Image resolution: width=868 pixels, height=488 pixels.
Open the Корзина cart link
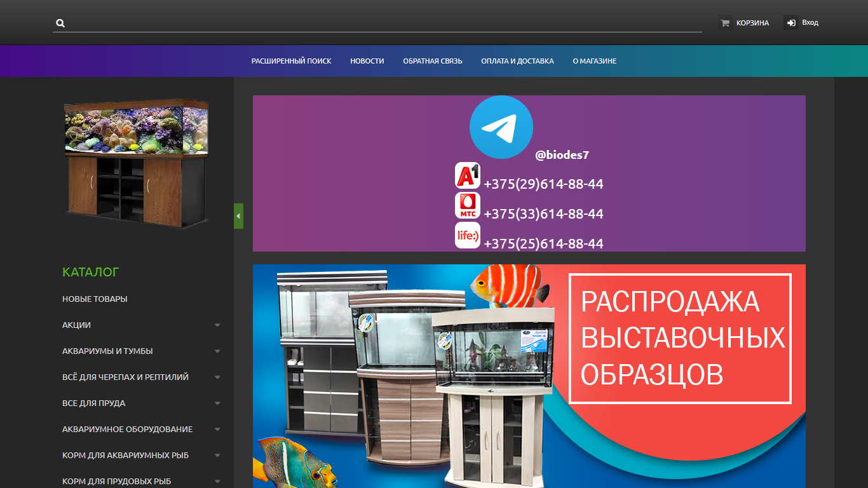pyautogui.click(x=752, y=23)
